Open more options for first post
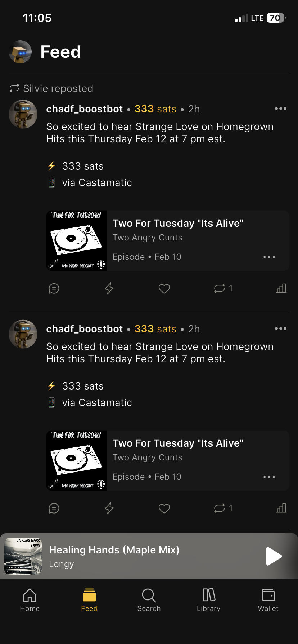 (x=280, y=109)
